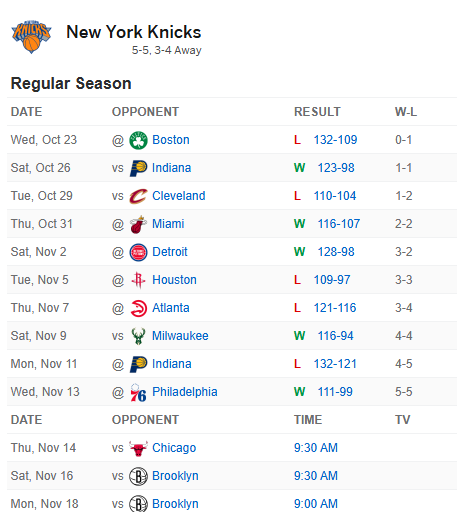This screenshot has height=512, width=457.
Task: Open the Milwaukee team link
Action: coord(180,336)
